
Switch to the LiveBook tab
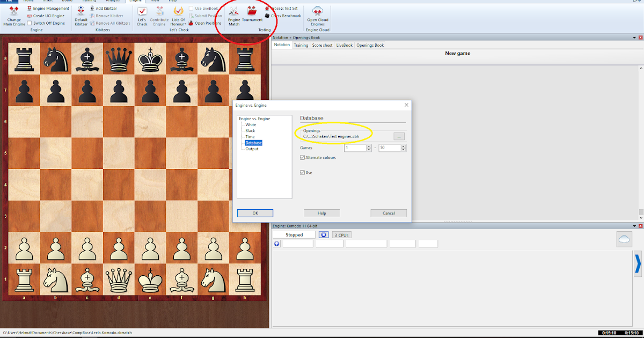point(344,45)
